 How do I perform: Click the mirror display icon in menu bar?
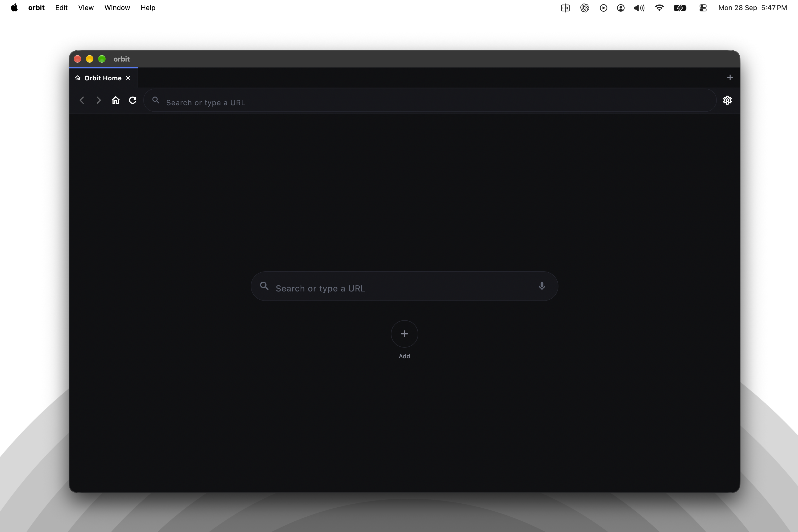click(x=565, y=8)
